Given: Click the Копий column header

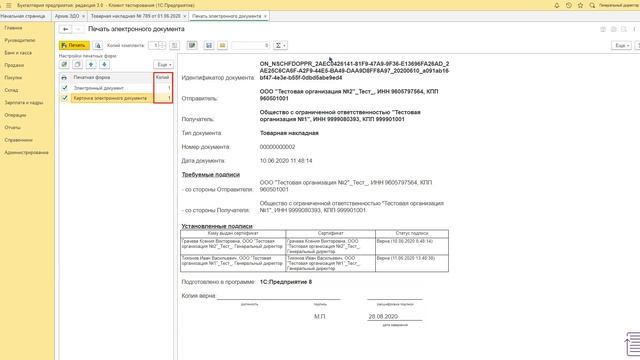Looking at the screenshot, I should click(162, 77).
